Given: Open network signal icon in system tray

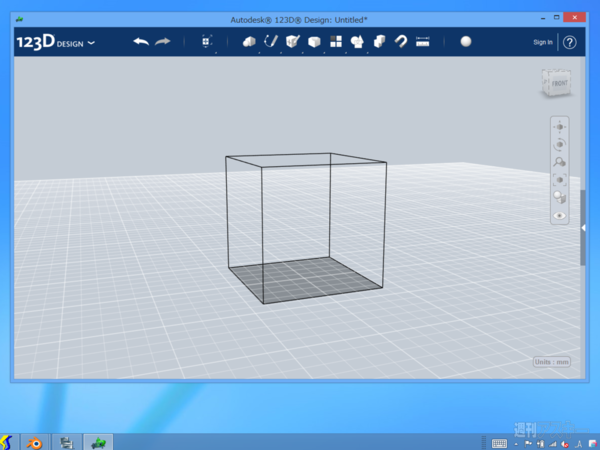Looking at the screenshot, I should [x=553, y=444].
